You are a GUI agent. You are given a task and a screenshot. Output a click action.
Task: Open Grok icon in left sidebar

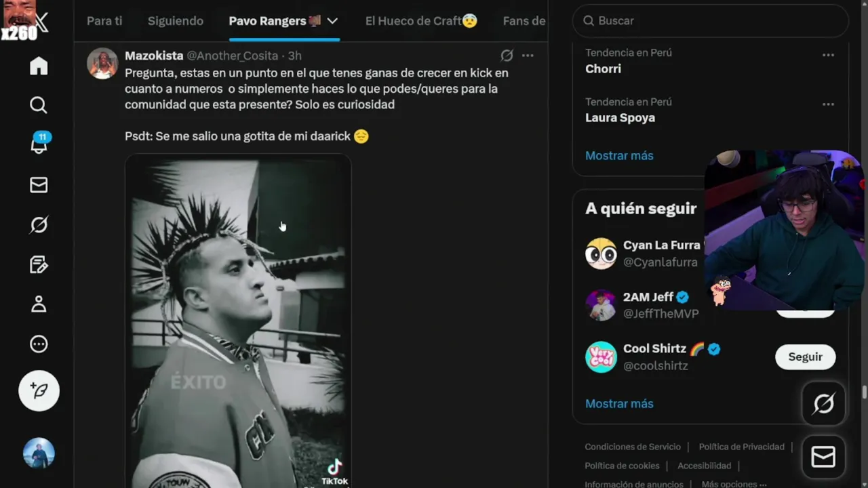click(x=39, y=224)
